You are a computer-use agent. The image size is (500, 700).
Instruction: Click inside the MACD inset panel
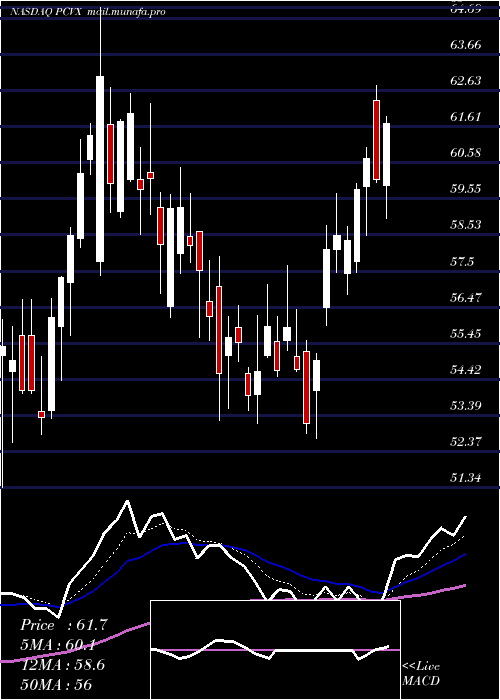coord(275,650)
